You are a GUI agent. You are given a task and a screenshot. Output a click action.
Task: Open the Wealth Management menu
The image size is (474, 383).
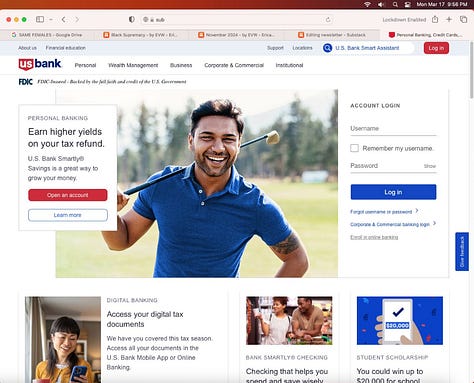pyautogui.click(x=133, y=65)
